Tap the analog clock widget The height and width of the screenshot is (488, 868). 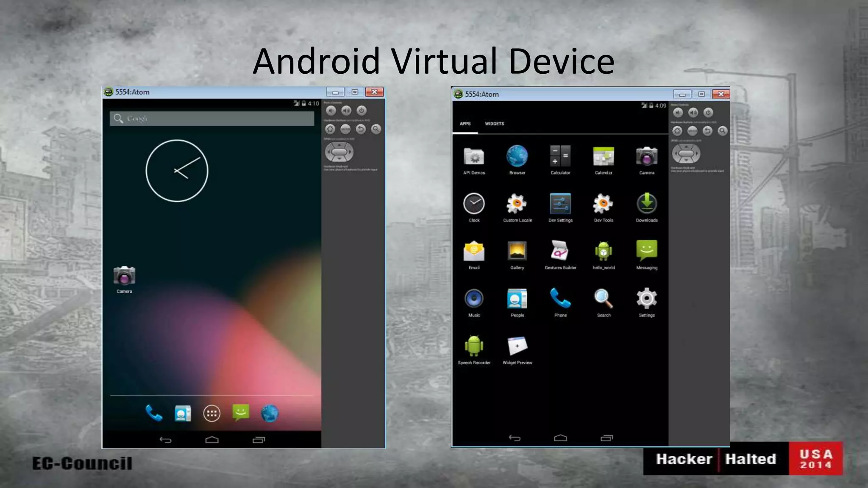coord(177,171)
